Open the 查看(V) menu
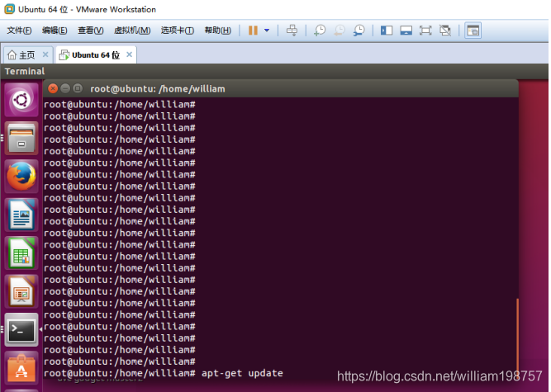This screenshot has height=392, width=551. pyautogui.click(x=91, y=31)
